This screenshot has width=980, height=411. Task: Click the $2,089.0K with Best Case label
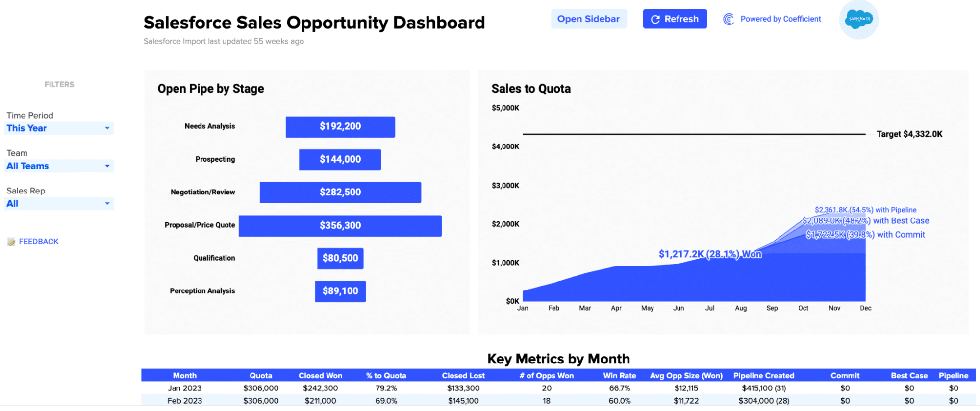tap(866, 221)
